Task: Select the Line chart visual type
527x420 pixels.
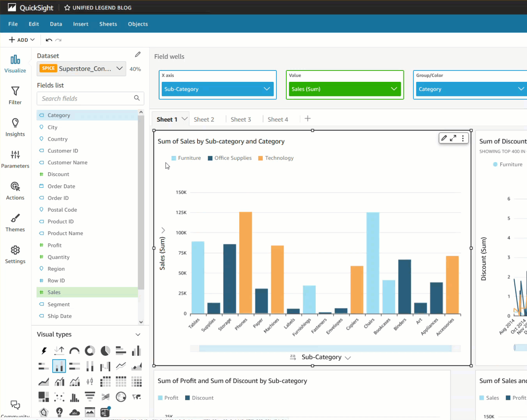Action: [x=121, y=366]
